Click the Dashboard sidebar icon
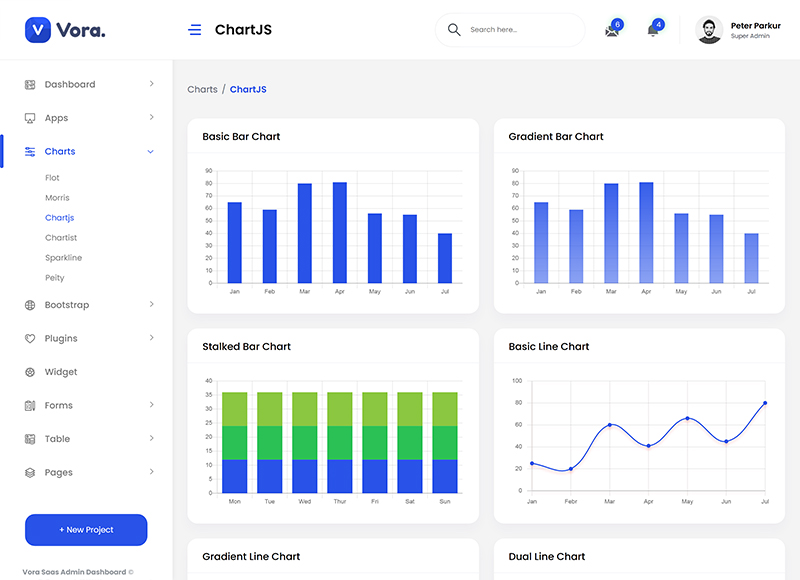Screen dimensions: 800x580 tap(30, 85)
